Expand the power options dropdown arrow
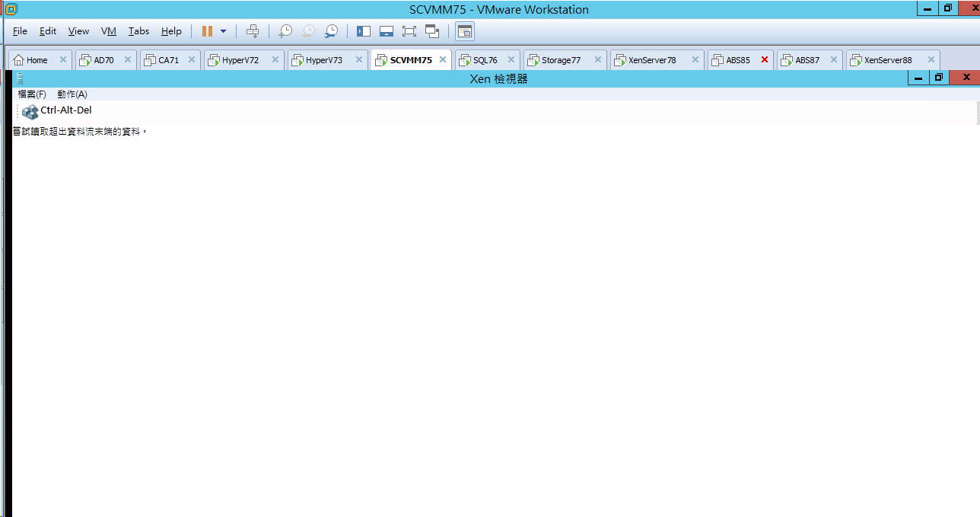The width and height of the screenshot is (980, 517). (x=223, y=31)
